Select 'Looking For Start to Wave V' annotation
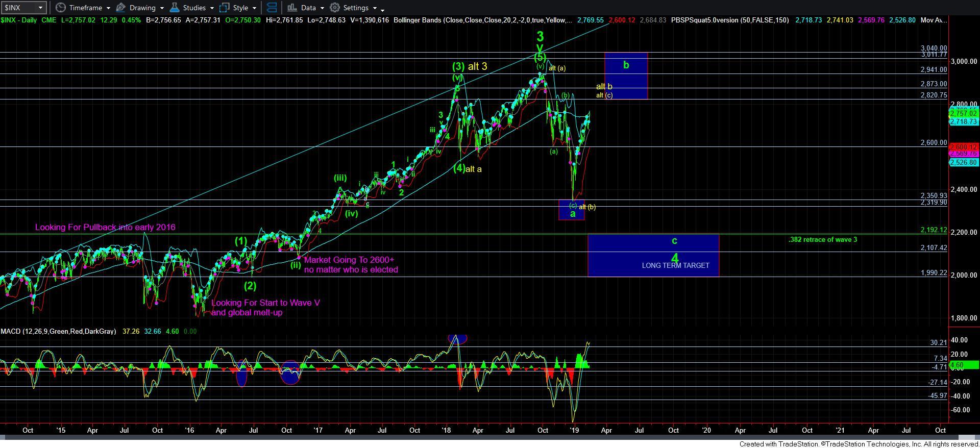This screenshot has height=448, width=980. tap(265, 303)
